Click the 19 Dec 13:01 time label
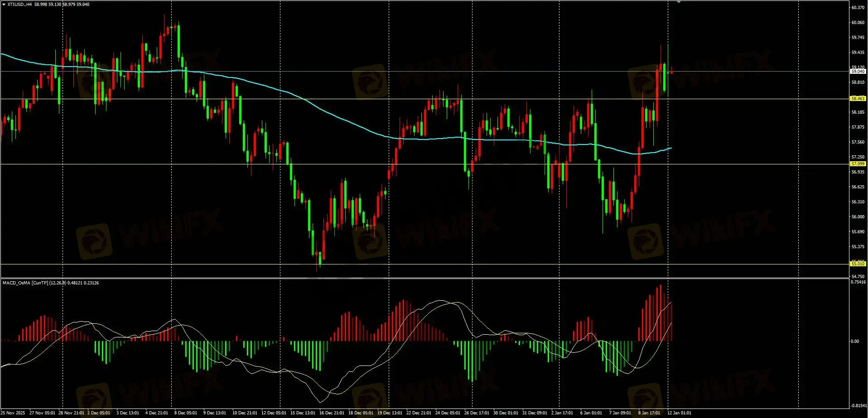The height and width of the screenshot is (418, 868). [x=390, y=413]
